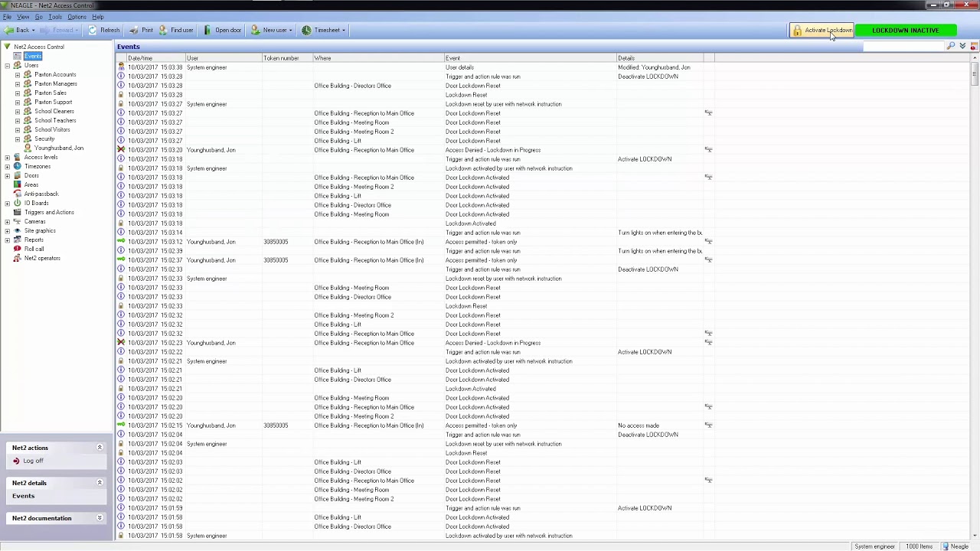This screenshot has height=551, width=980.
Task: Click the 15:03:20 Access Denied red cross icon
Action: click(x=121, y=150)
